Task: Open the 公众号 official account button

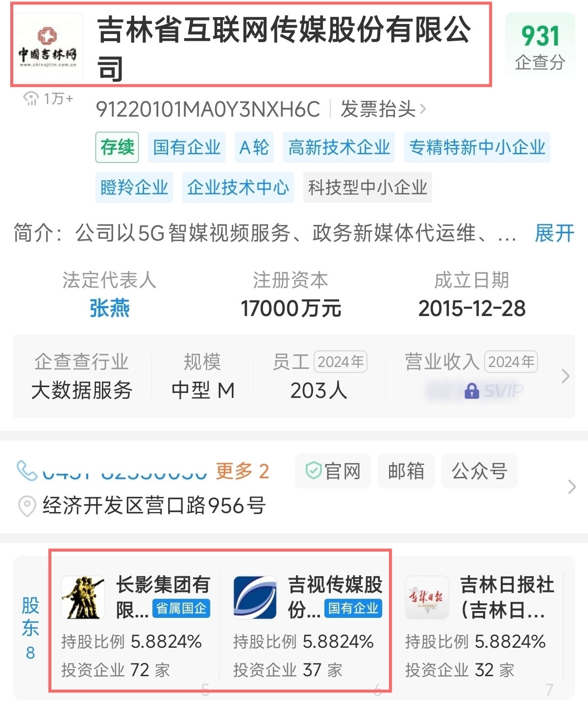Action: [x=480, y=471]
